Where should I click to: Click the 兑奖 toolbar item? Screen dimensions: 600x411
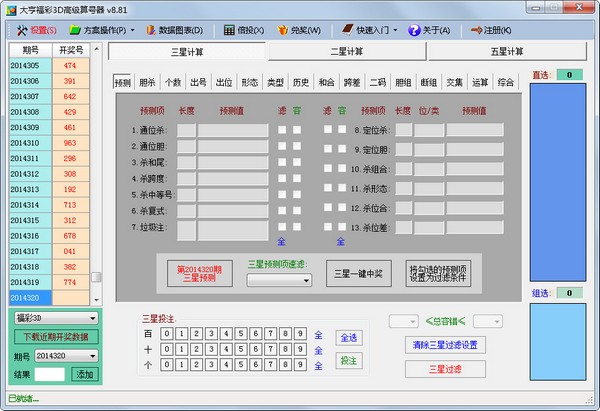click(x=300, y=30)
